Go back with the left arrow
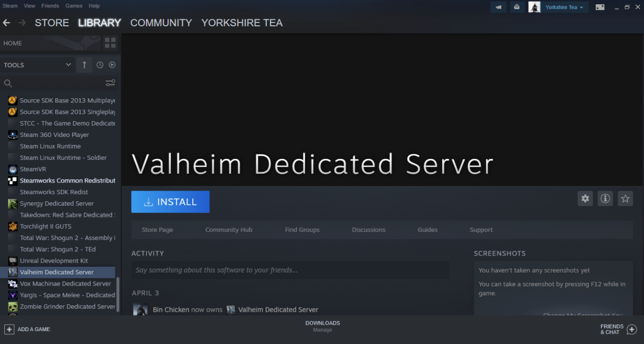Image resolution: width=644 pixels, height=344 pixels. tap(6, 23)
